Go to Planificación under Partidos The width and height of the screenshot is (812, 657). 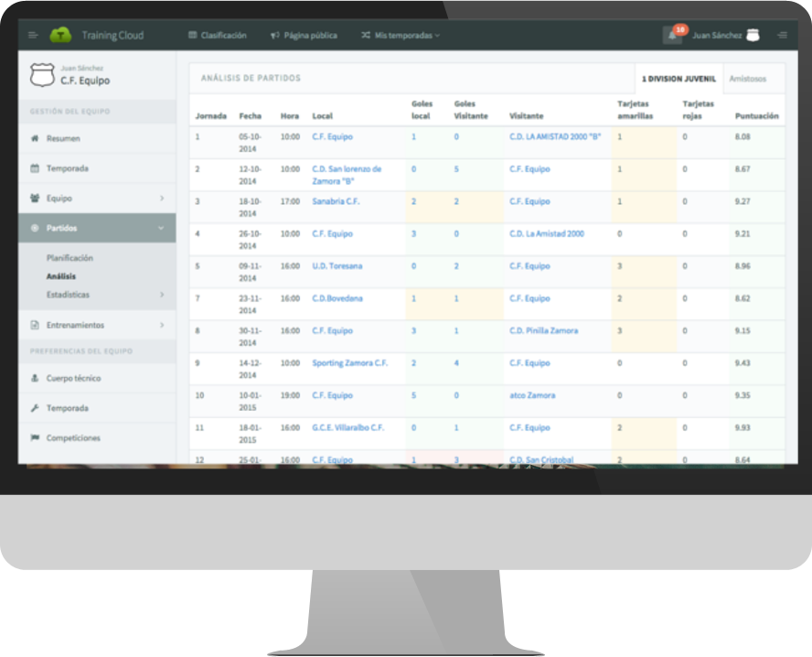(69, 259)
